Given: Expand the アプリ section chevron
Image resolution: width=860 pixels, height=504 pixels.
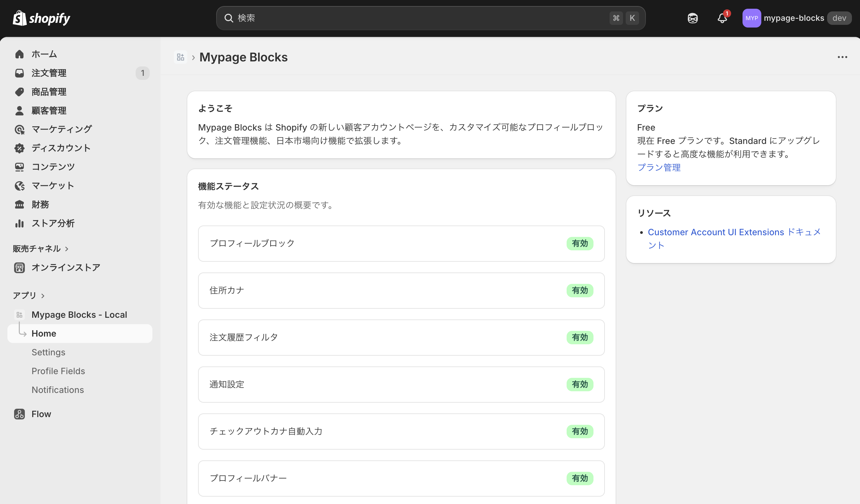Looking at the screenshot, I should point(43,296).
